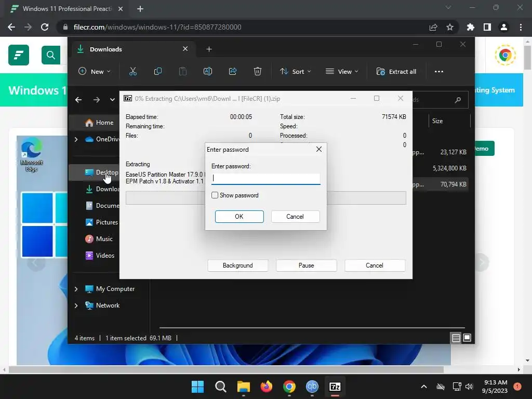Enable the Show password checkbox

tap(215, 195)
